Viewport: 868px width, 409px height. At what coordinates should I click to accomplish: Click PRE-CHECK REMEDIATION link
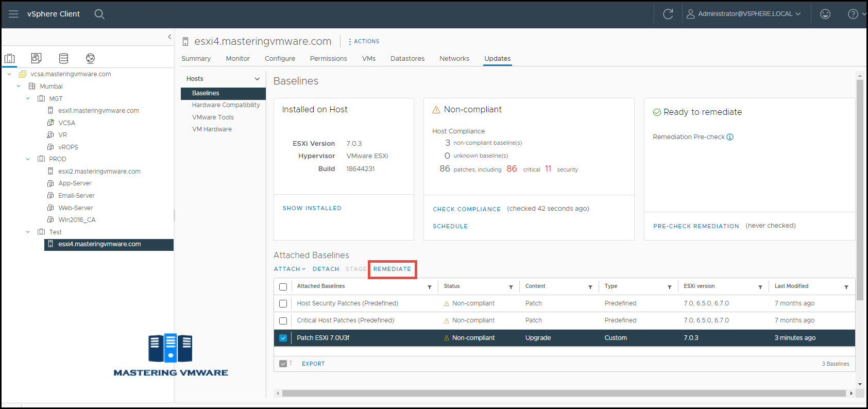click(696, 226)
